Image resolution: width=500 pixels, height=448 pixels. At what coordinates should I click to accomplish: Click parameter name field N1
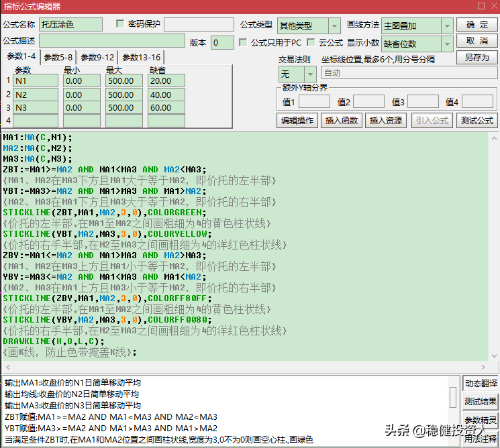36,81
